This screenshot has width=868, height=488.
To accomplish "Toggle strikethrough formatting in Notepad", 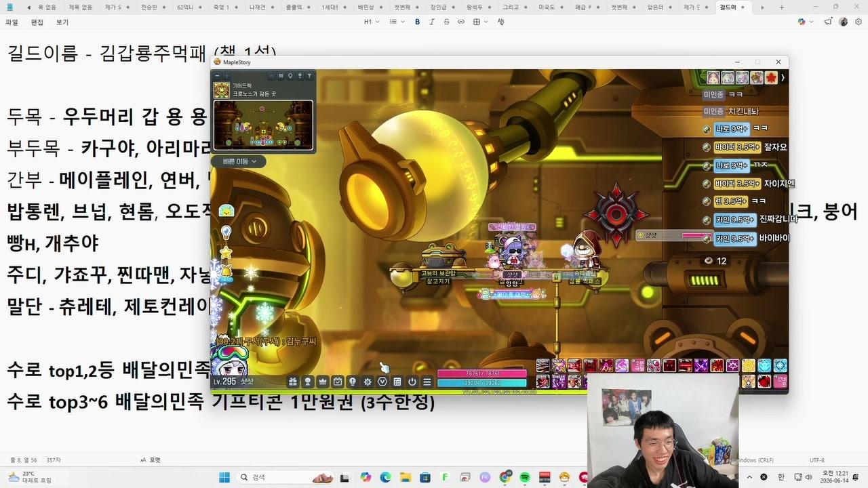I will point(446,22).
